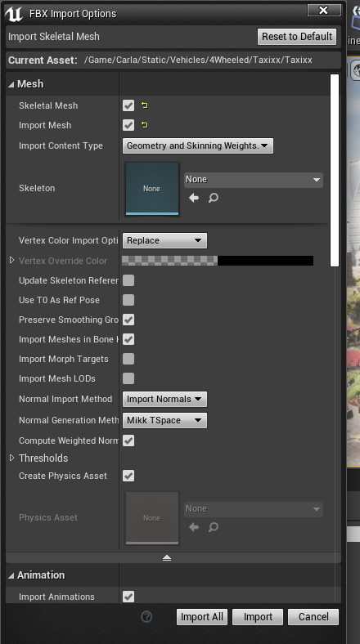Toggle Import Animations checkbox
Screen dimensions: 360x644
point(128,597)
